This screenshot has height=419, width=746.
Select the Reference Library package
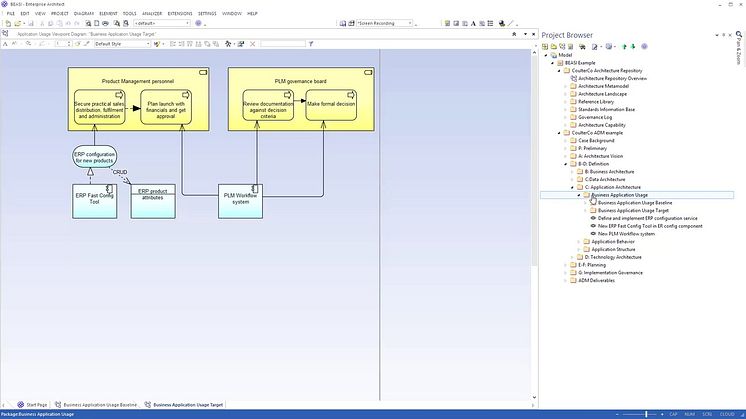click(596, 102)
